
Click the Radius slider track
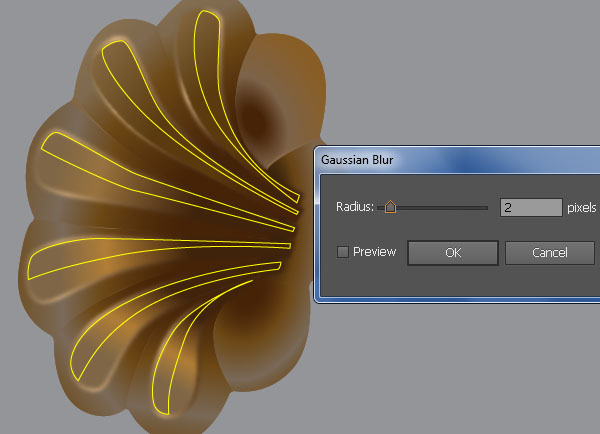tap(432, 208)
